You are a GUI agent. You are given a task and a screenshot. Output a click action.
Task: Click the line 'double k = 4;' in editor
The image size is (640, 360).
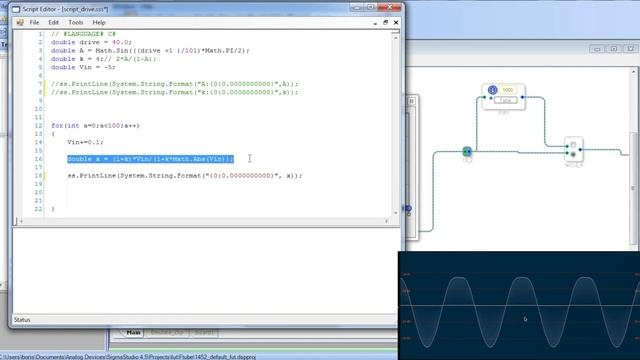(x=103, y=59)
